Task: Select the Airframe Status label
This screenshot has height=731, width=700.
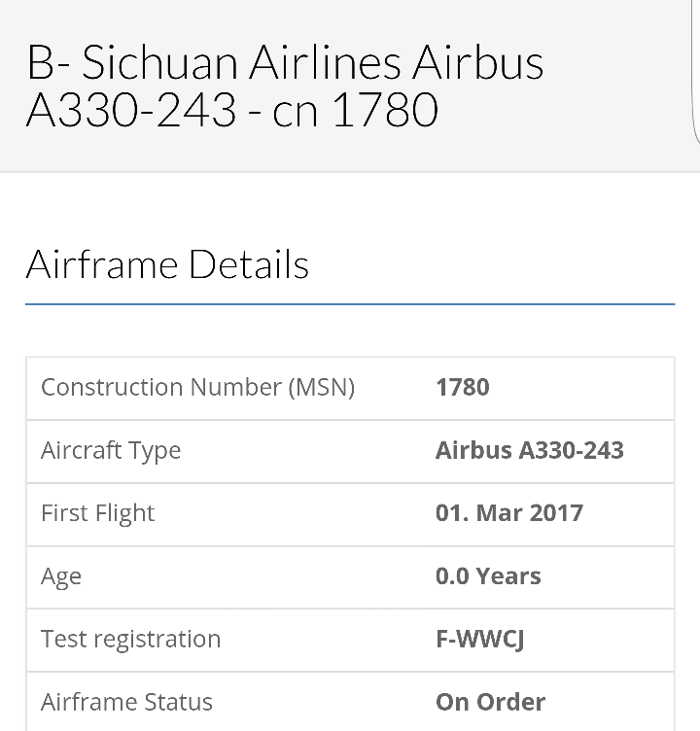Action: tap(126, 702)
